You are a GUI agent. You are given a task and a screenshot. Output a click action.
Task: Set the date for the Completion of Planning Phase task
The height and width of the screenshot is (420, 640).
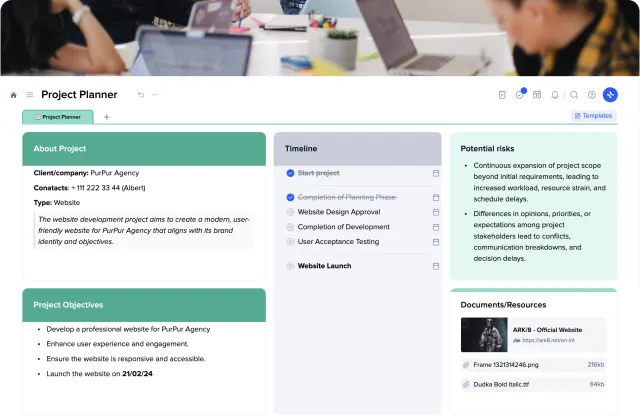point(436,197)
